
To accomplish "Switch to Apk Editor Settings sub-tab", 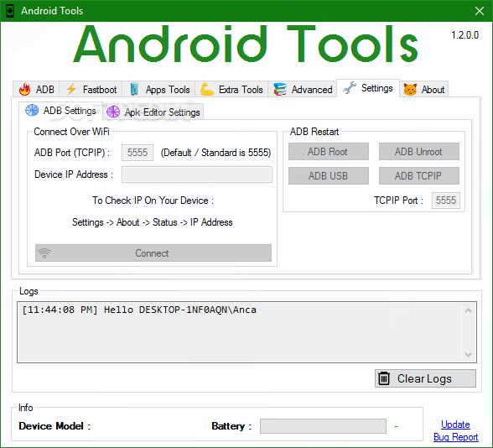I will tap(153, 112).
